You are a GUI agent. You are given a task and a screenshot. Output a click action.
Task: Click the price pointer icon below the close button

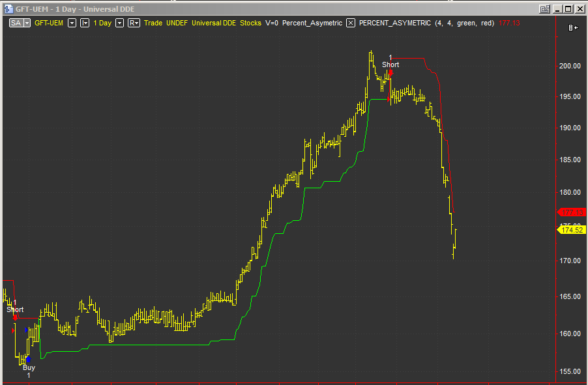pos(572,27)
